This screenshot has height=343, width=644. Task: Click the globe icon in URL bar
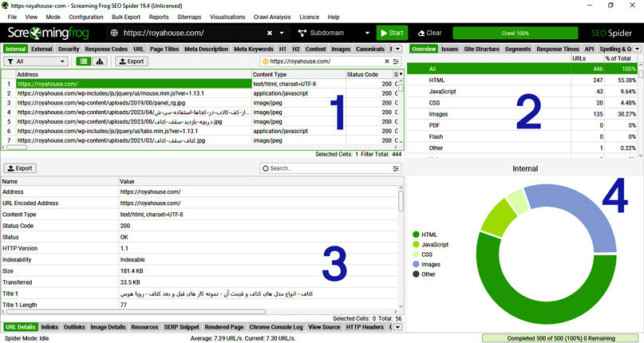pyautogui.click(x=114, y=33)
